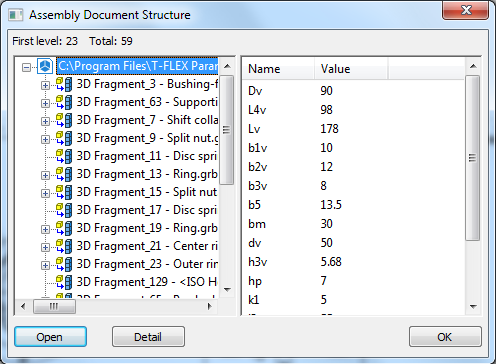Select the Lv variable row
496x364 pixels.
[353, 129]
